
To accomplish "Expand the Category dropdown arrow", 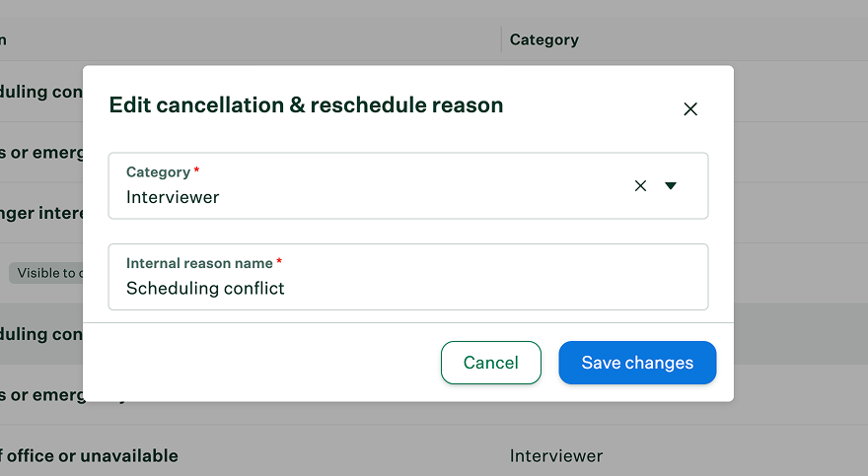I will pos(671,185).
